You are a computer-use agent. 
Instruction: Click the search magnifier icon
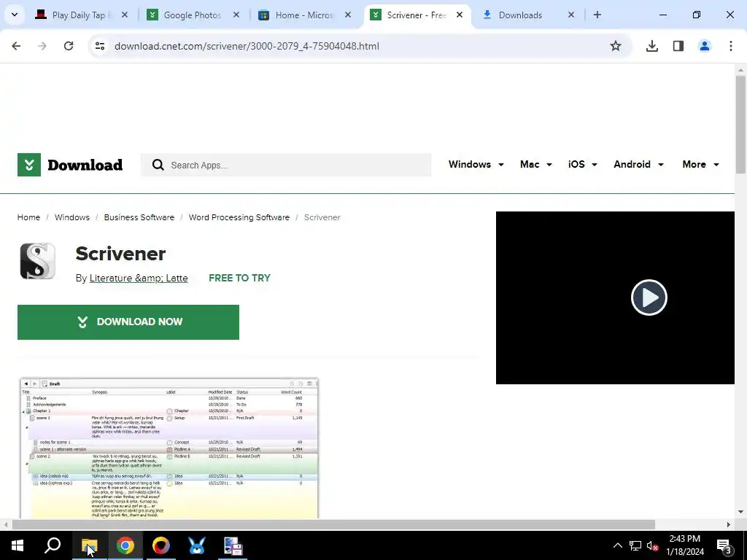click(158, 166)
